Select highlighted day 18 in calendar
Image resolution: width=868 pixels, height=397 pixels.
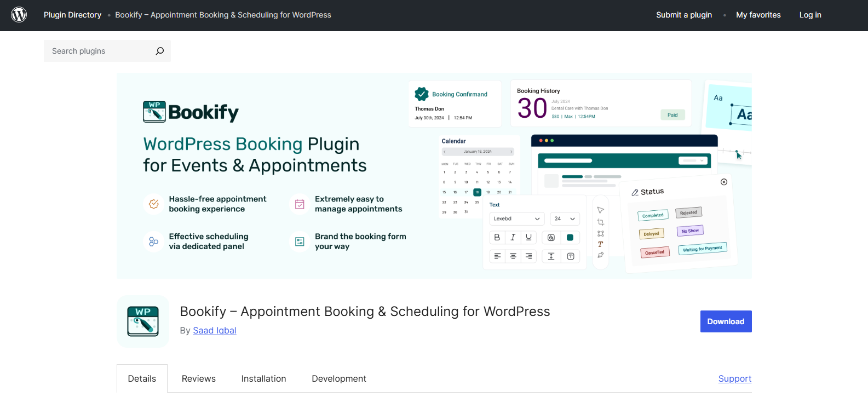[x=477, y=192]
